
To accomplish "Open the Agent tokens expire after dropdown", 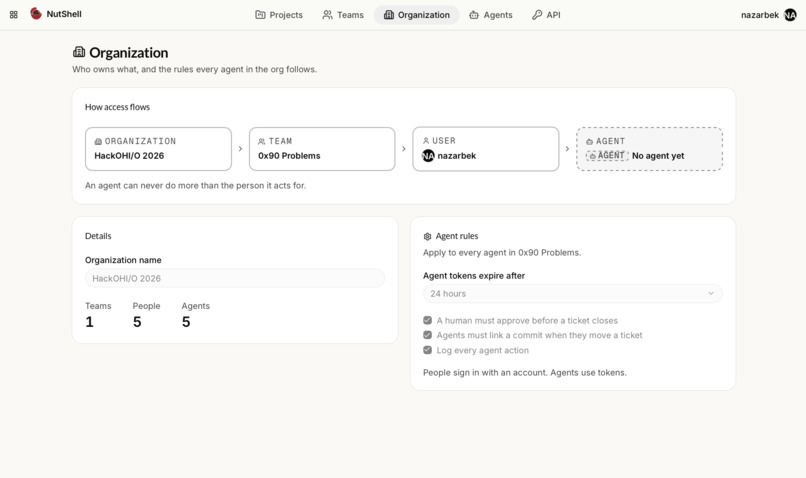I will pos(573,293).
